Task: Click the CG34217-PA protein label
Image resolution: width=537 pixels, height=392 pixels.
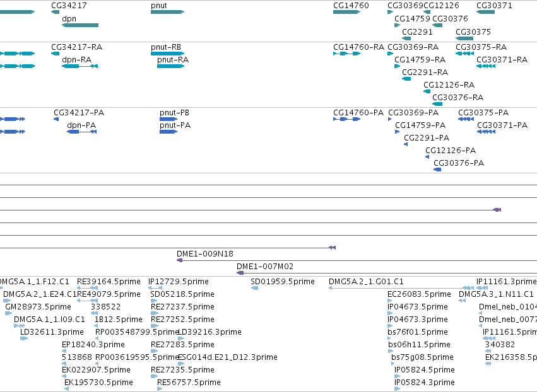Action: click(79, 113)
